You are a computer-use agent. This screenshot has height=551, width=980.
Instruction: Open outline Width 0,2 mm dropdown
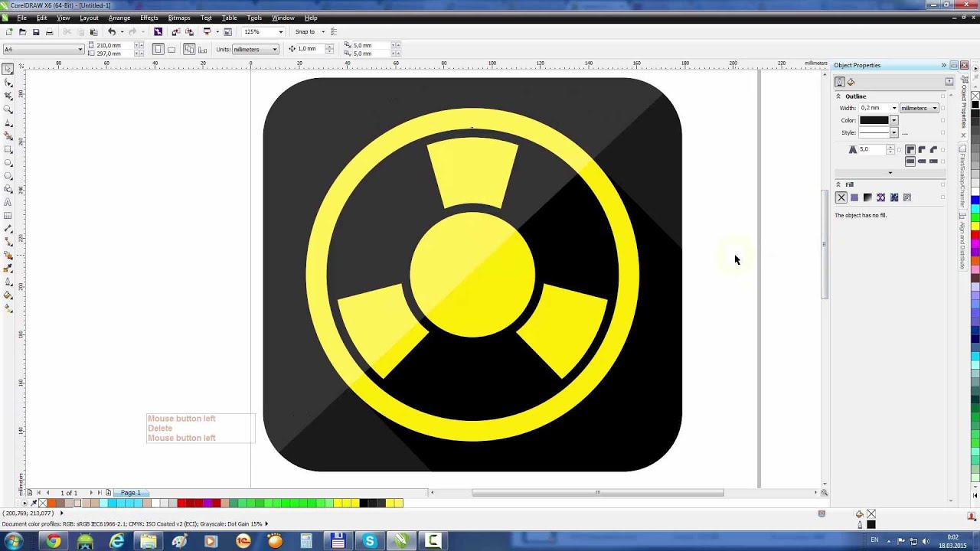pos(893,108)
